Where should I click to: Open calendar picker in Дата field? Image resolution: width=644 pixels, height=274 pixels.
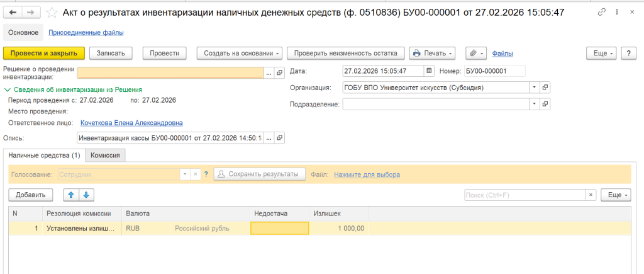429,71
